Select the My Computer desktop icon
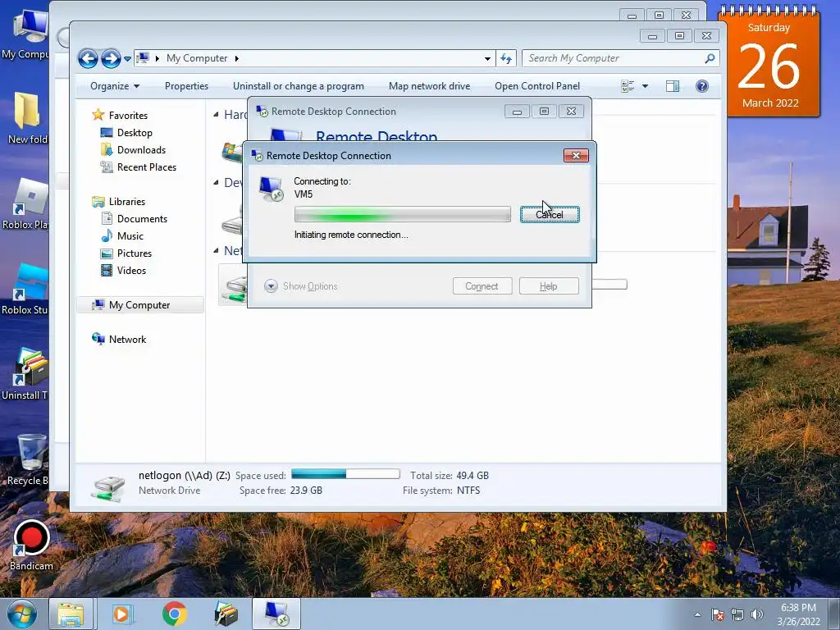This screenshot has width=840, height=630. 25,34
